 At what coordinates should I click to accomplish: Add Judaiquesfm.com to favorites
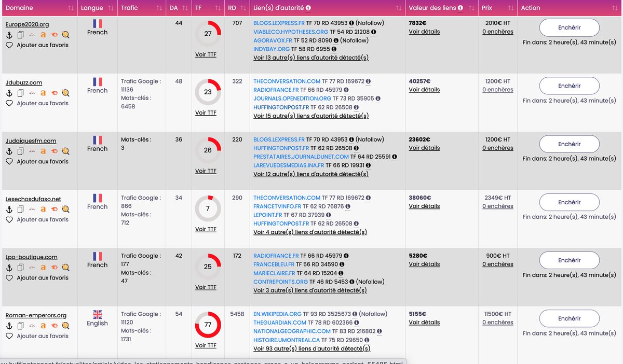(37, 161)
